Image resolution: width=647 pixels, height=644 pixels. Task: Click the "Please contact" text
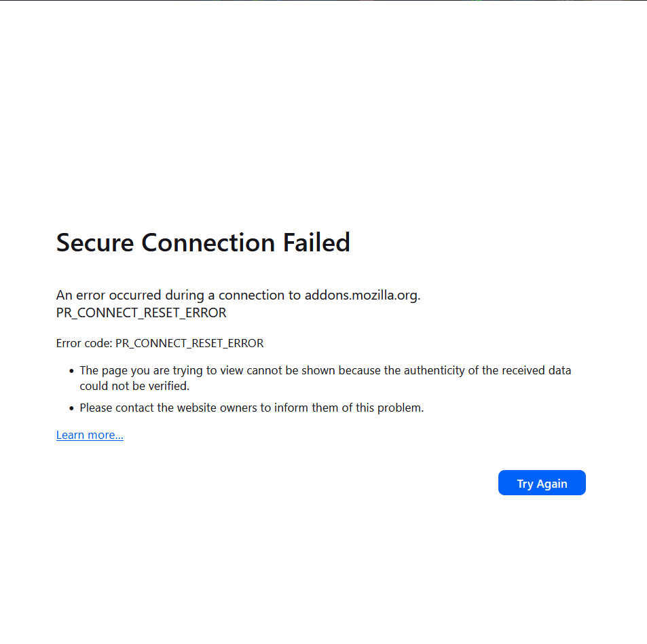(115, 408)
